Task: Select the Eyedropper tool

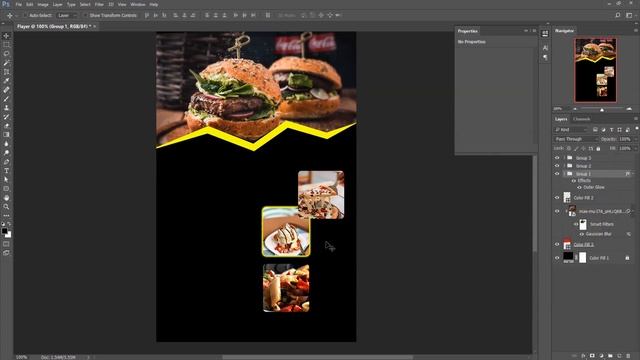Action: pos(6,81)
